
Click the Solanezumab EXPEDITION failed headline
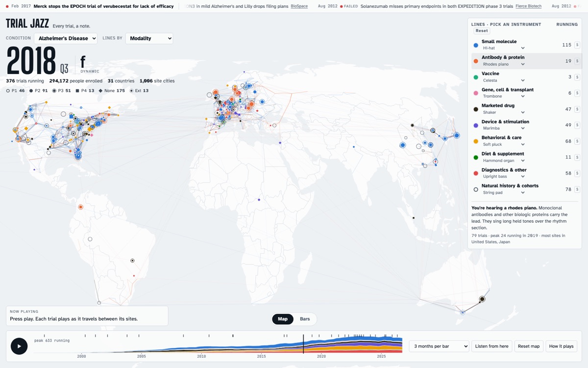click(437, 6)
